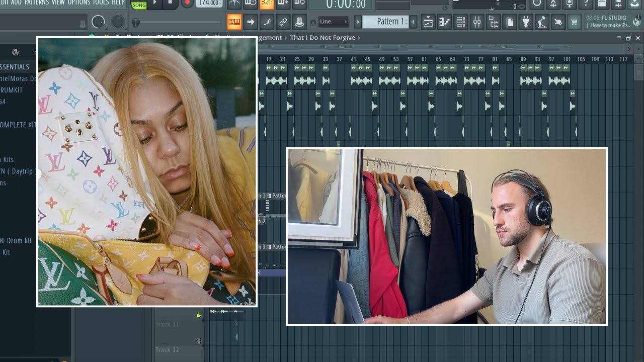
Task: Open the VIEW menu
Action: [58, 3]
